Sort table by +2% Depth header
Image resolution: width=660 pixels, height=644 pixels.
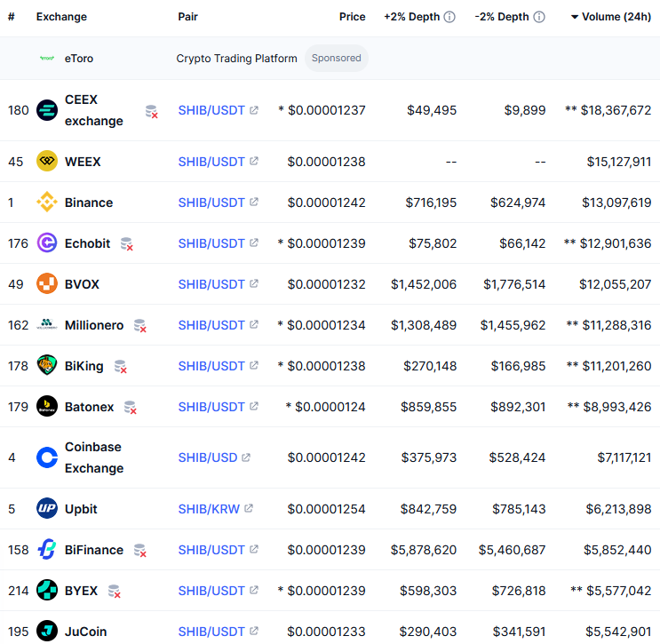coord(411,17)
